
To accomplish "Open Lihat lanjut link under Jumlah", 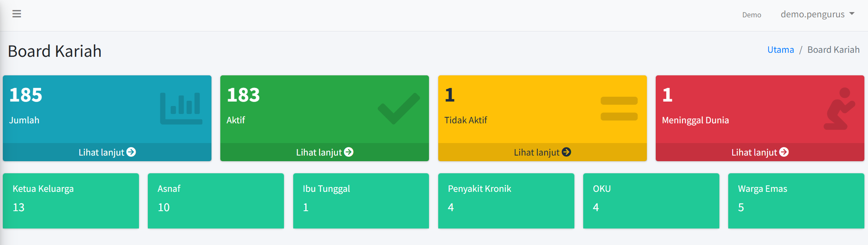I will (x=102, y=152).
